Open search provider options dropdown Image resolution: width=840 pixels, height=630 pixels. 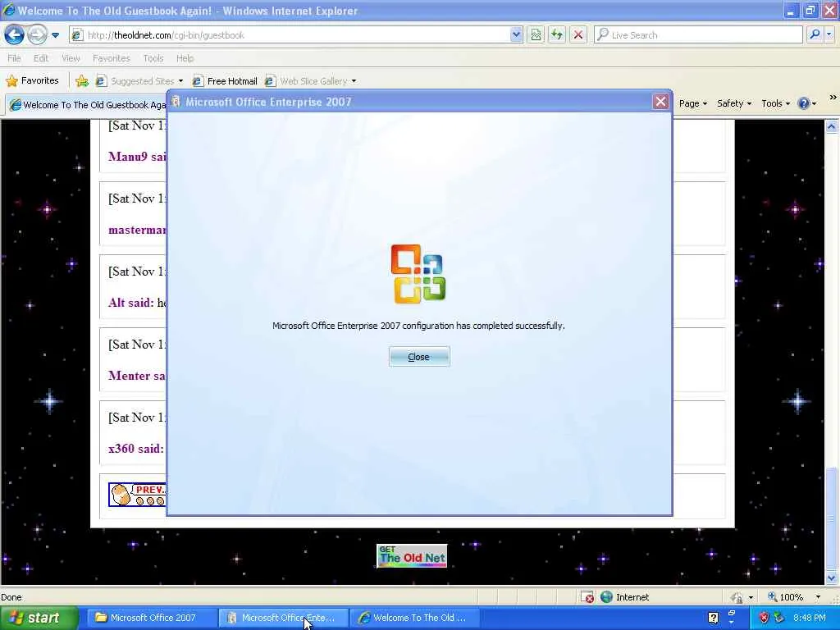pyautogui.click(x=829, y=34)
